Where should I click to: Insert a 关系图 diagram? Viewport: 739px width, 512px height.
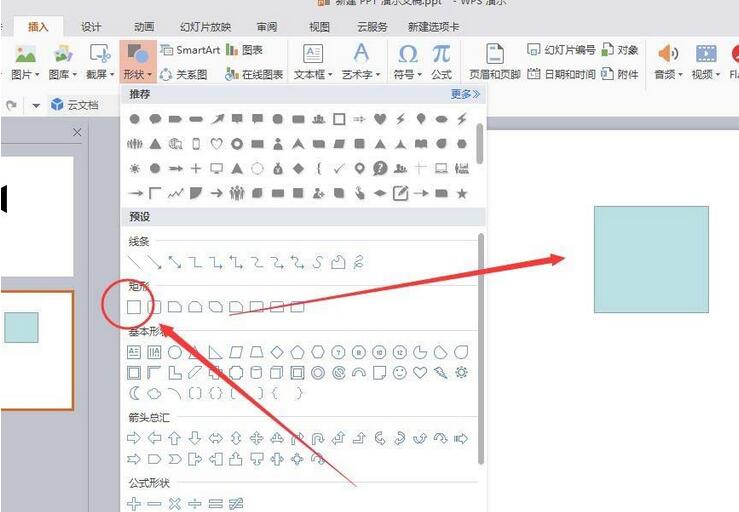point(184,74)
